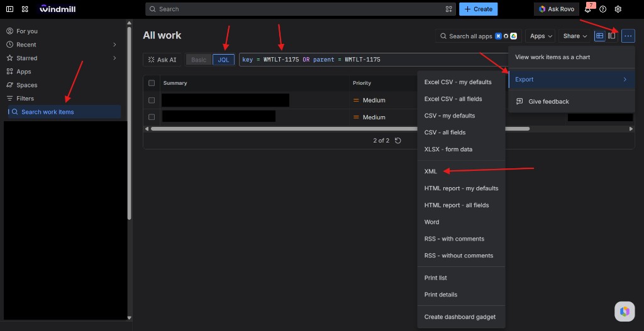
Task: Check the second work item row checkbox
Action: (x=152, y=117)
